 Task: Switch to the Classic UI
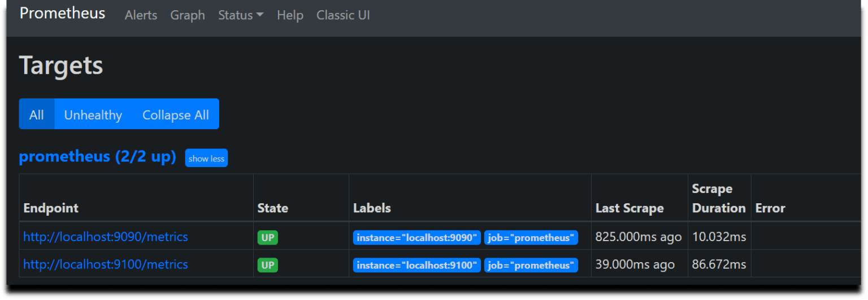tap(343, 15)
